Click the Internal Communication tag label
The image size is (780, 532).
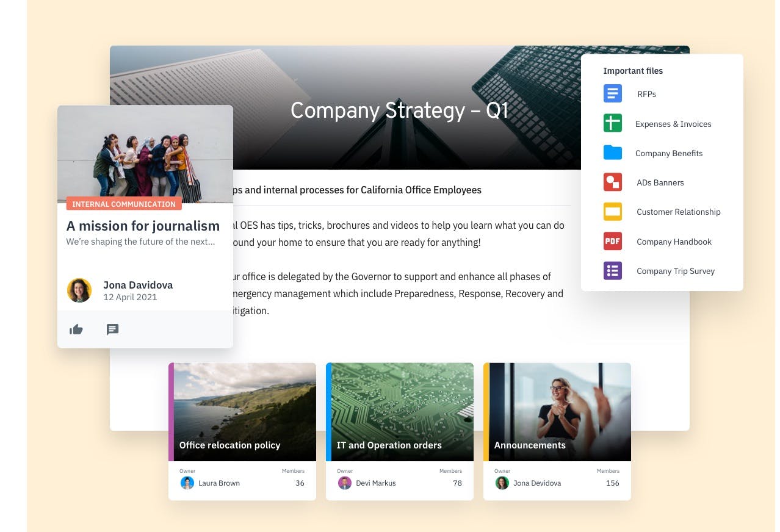[124, 204]
